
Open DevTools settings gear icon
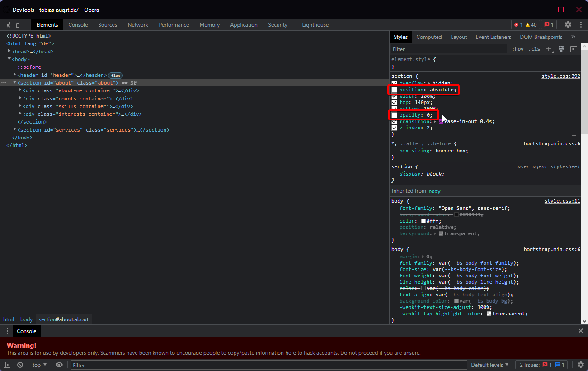[568, 25]
